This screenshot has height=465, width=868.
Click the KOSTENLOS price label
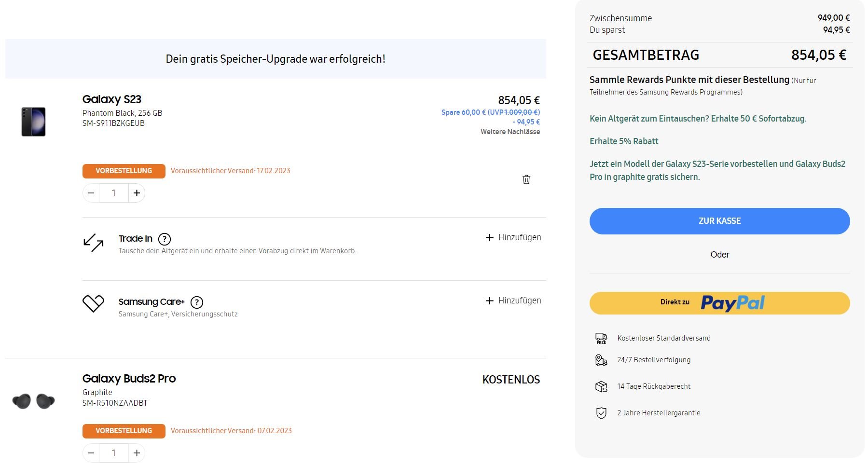pos(511,380)
